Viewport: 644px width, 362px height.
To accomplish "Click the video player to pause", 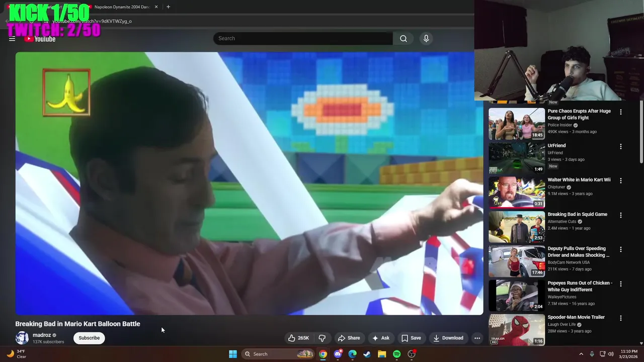I will coord(249,184).
